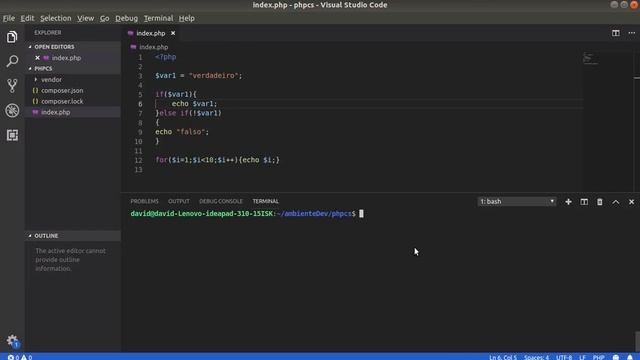Switch to the Output panel tab
The height and width of the screenshot is (360, 640).
(179, 201)
